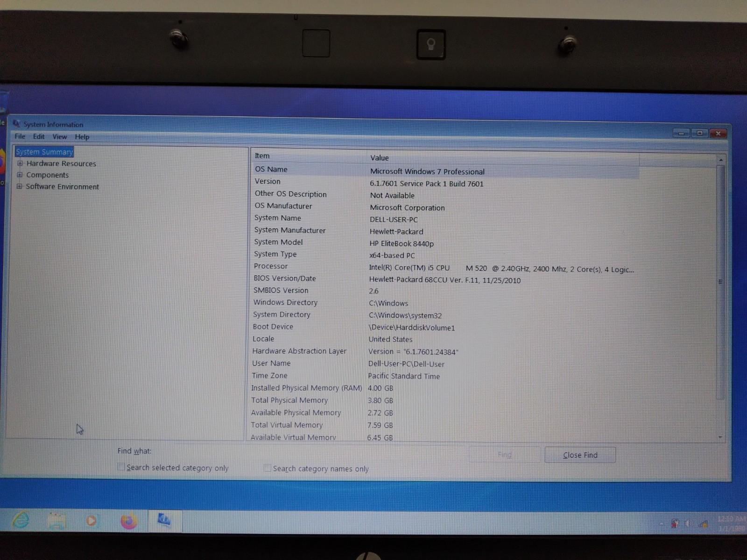Click 'HP EliteBook 8440p' value
Viewport: 747px width, 560px height.
point(402,244)
